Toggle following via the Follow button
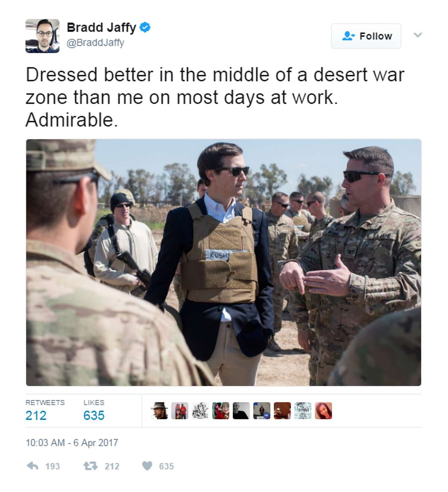Viewport: 448px width, 492px height. [x=366, y=36]
